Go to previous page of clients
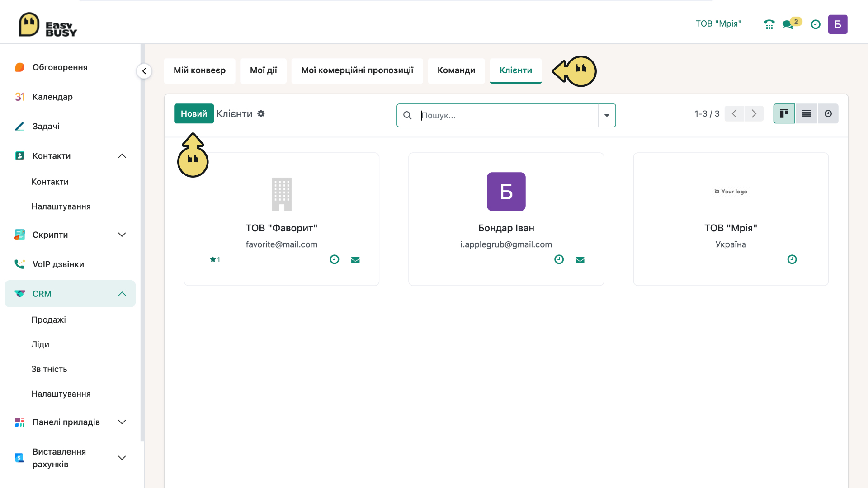This screenshot has height=488, width=868. (734, 113)
